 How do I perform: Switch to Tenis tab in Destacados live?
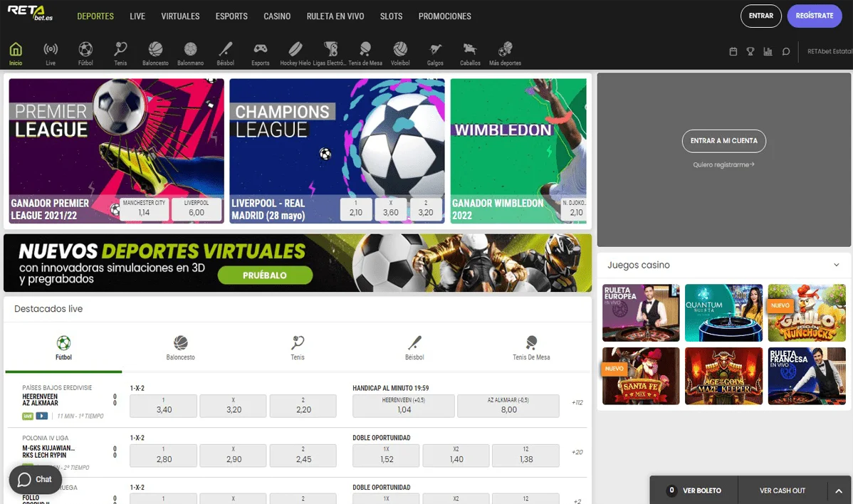(298, 348)
